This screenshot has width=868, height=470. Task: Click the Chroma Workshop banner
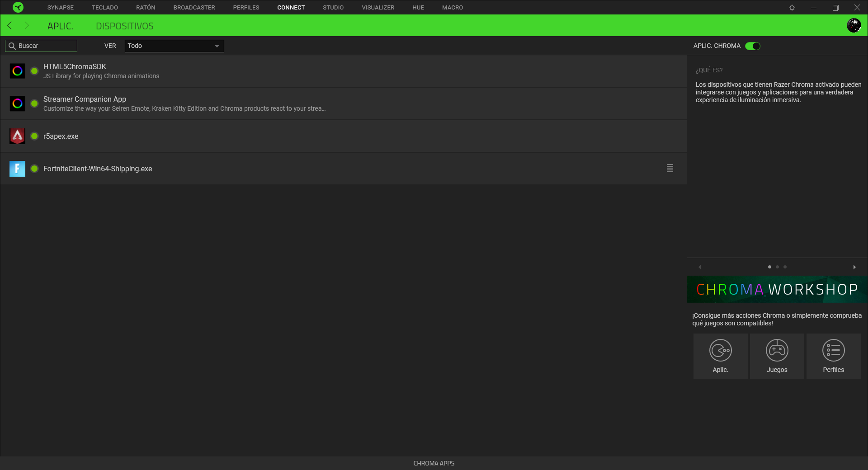(x=777, y=289)
